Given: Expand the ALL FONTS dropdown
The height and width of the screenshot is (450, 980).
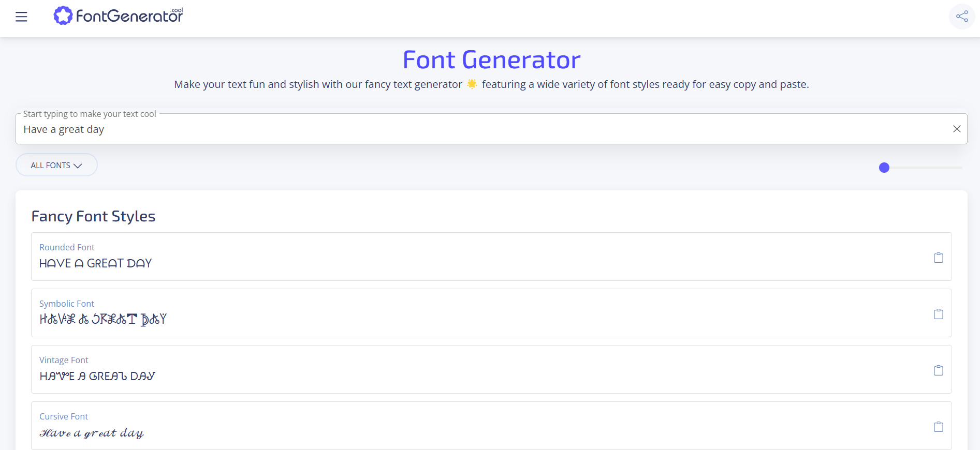Looking at the screenshot, I should tap(56, 165).
